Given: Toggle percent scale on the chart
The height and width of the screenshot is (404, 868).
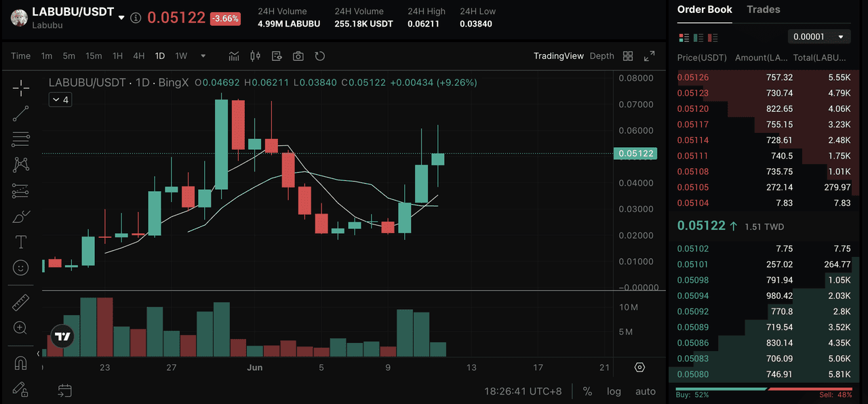Looking at the screenshot, I should (587, 391).
